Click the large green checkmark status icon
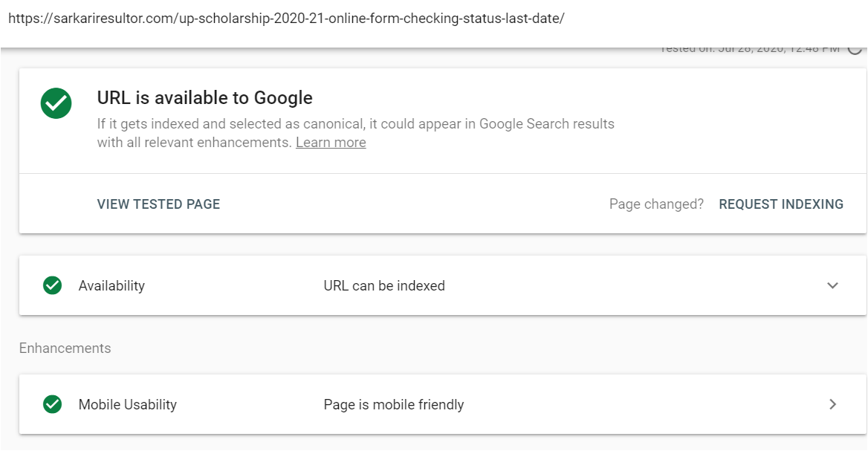 coord(56,103)
